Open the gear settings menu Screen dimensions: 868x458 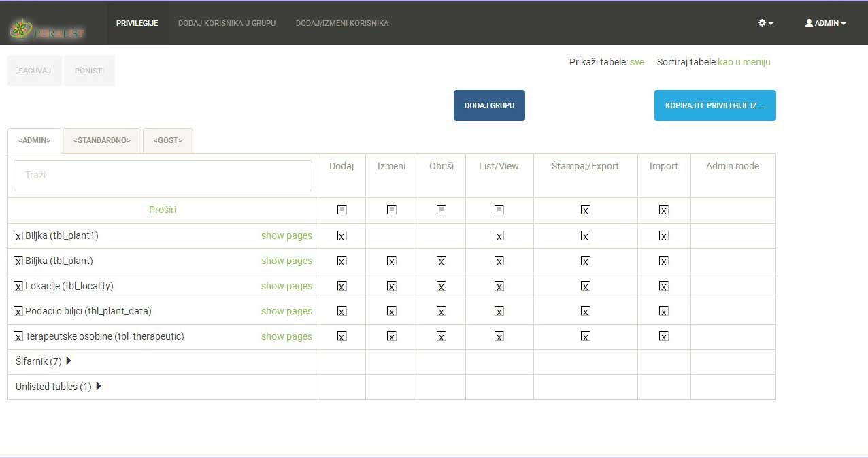tap(766, 23)
